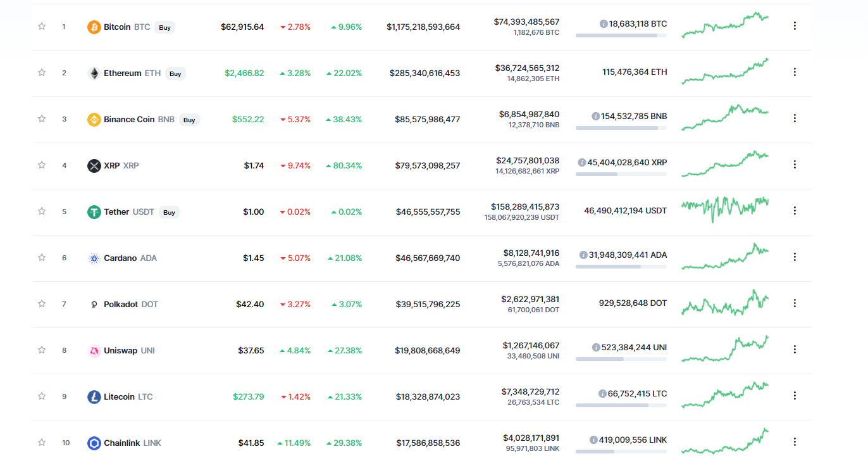The image size is (868, 456).
Task: Click Binance Coin price $552.22
Action: pos(248,120)
